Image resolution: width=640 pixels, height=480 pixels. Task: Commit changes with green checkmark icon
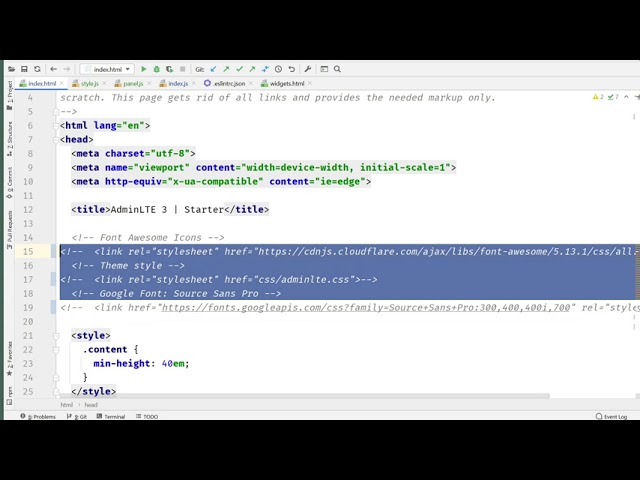[240, 69]
